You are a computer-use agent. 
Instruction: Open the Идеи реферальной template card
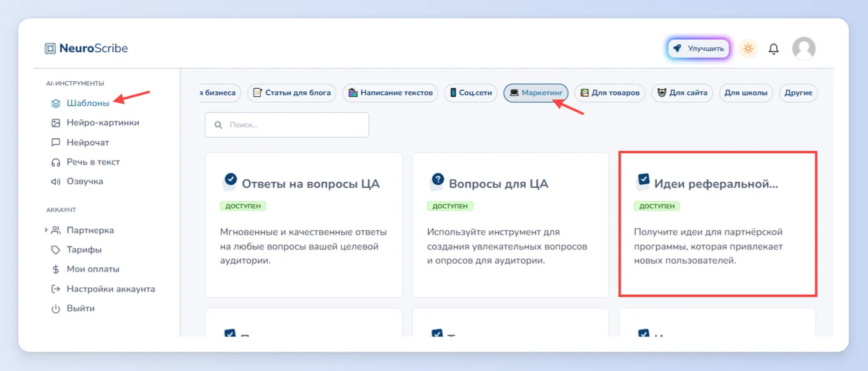[717, 223]
